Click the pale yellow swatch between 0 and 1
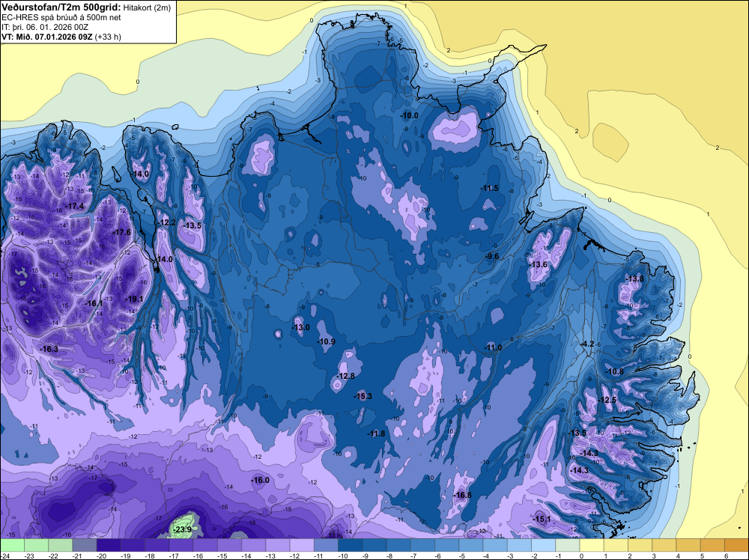This screenshot has height=560, width=749. (x=592, y=545)
